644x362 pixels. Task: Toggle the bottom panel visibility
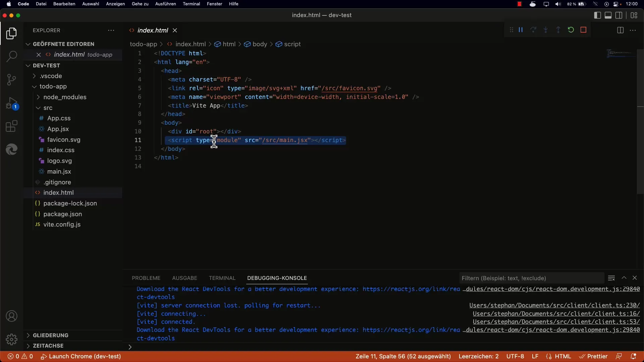(x=608, y=15)
